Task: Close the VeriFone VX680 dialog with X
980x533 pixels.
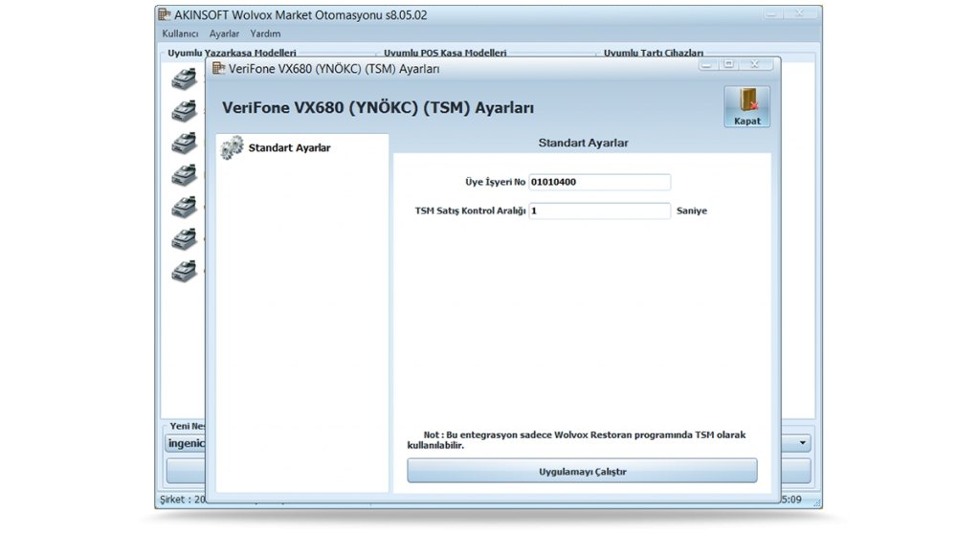Action: 755,64
